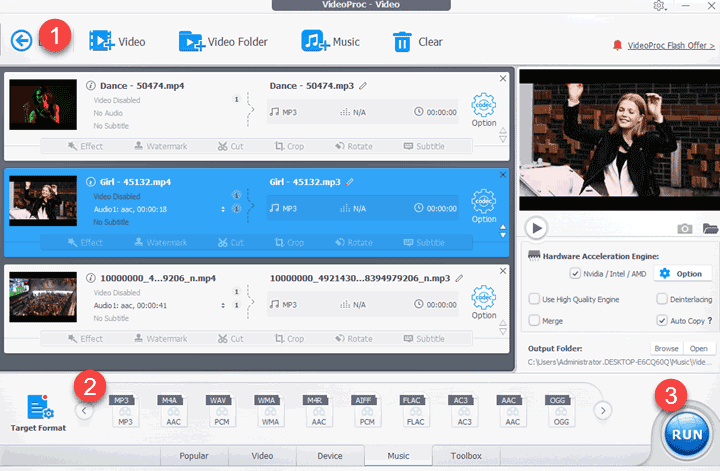Add Music file from toolbar
Screen dimensions: 720x471
tap(331, 41)
